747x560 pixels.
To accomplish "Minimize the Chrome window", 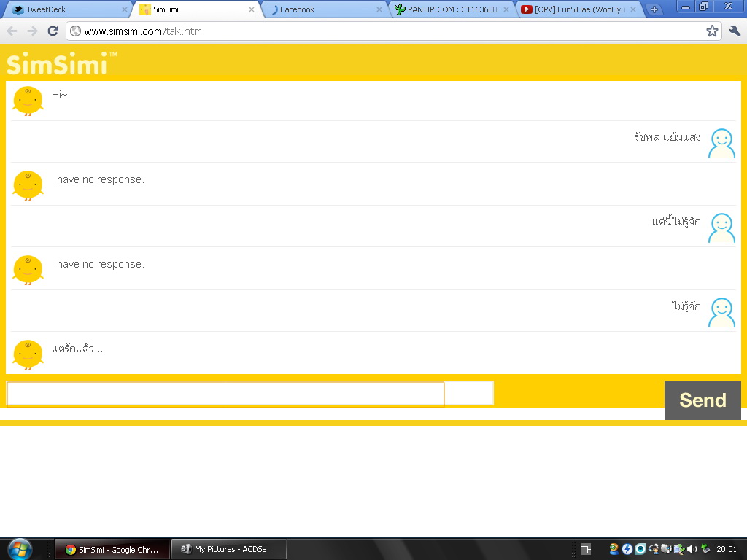I will [686, 6].
